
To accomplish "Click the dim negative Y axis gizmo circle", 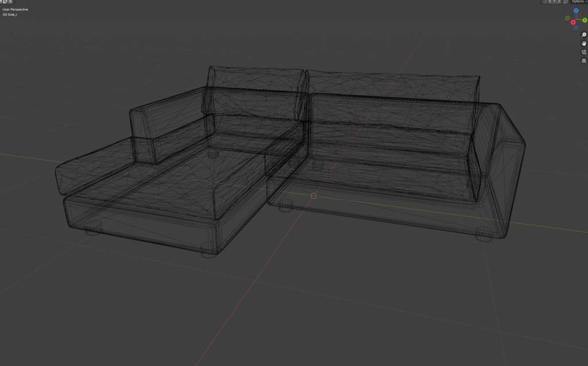I will coord(567,18).
